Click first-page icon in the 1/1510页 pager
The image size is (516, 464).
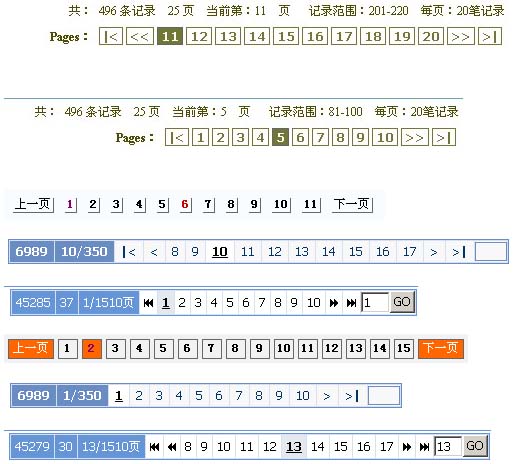pos(148,303)
